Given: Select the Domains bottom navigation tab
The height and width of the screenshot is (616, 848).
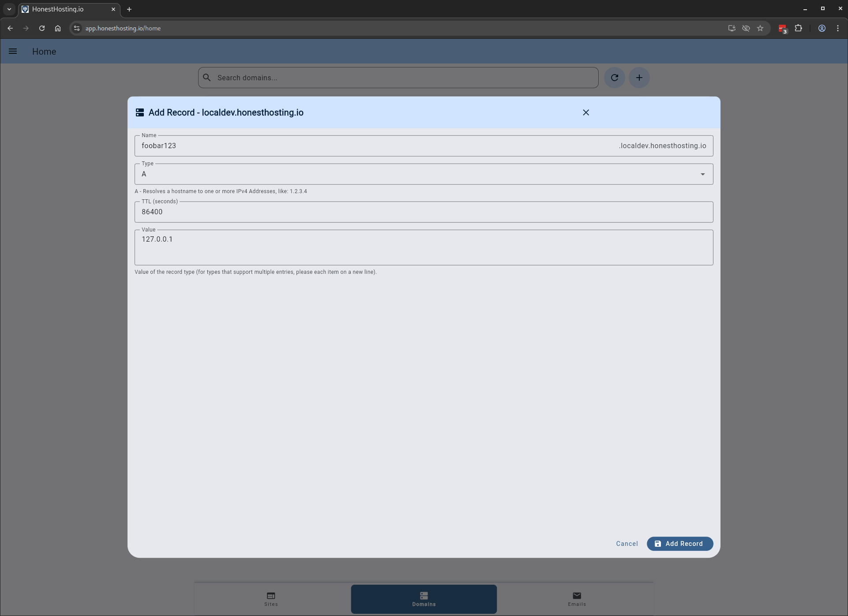Looking at the screenshot, I should click(x=424, y=599).
